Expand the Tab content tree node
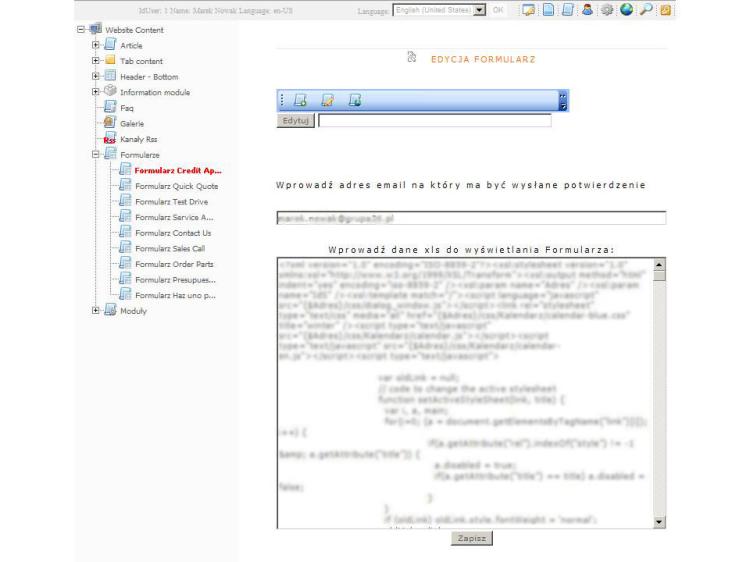The height and width of the screenshot is (562, 750). (x=96, y=61)
